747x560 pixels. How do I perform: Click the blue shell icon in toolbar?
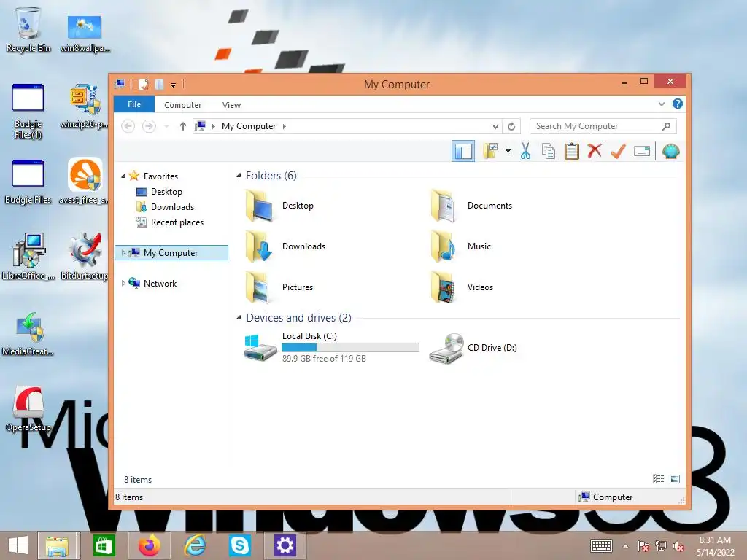671,152
